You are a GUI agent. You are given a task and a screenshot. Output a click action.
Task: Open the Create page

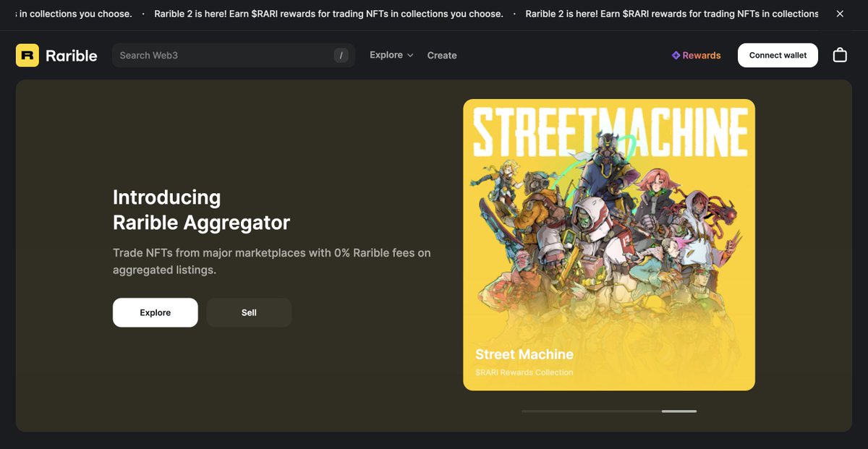pos(442,55)
